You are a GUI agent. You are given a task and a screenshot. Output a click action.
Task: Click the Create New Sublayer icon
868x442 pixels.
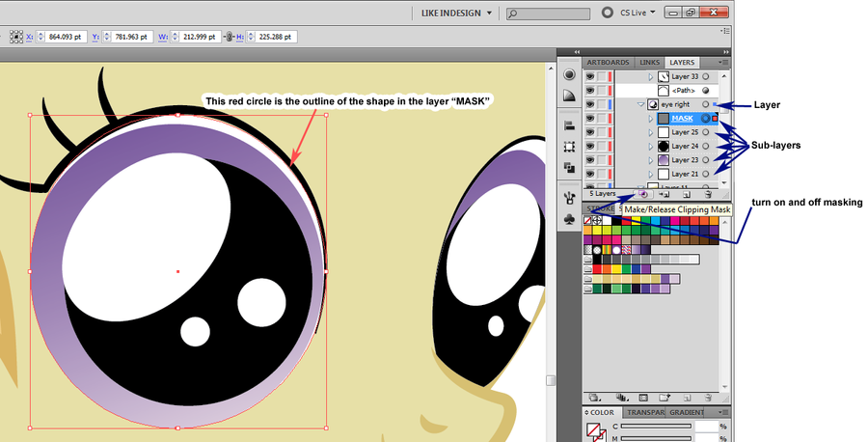tap(665, 194)
